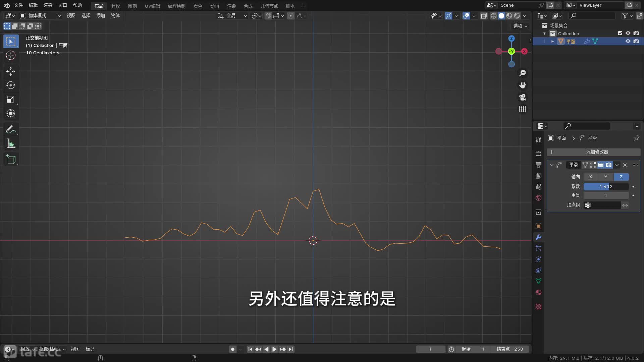
Task: Click the camera view icon
Action: tap(522, 97)
